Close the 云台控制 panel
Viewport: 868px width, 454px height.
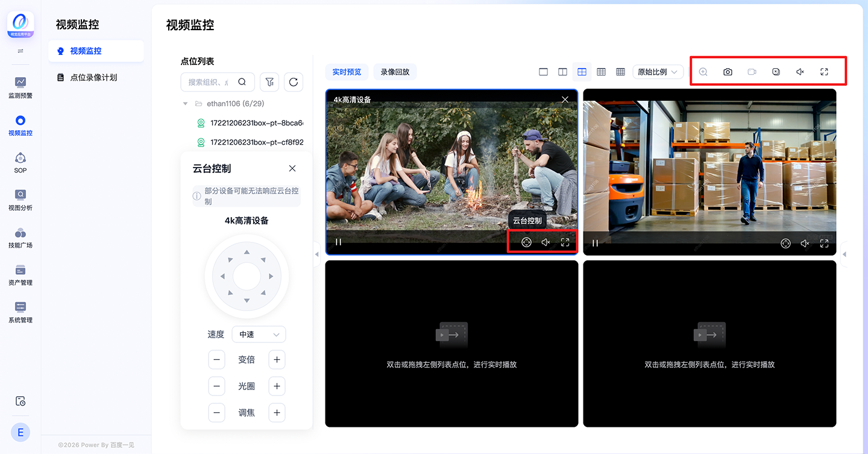(x=292, y=168)
